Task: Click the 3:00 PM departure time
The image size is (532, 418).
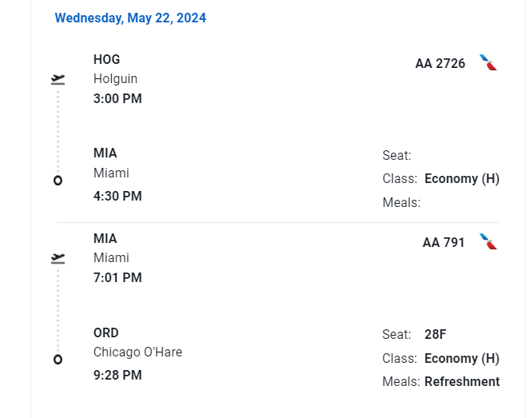Action: click(117, 98)
